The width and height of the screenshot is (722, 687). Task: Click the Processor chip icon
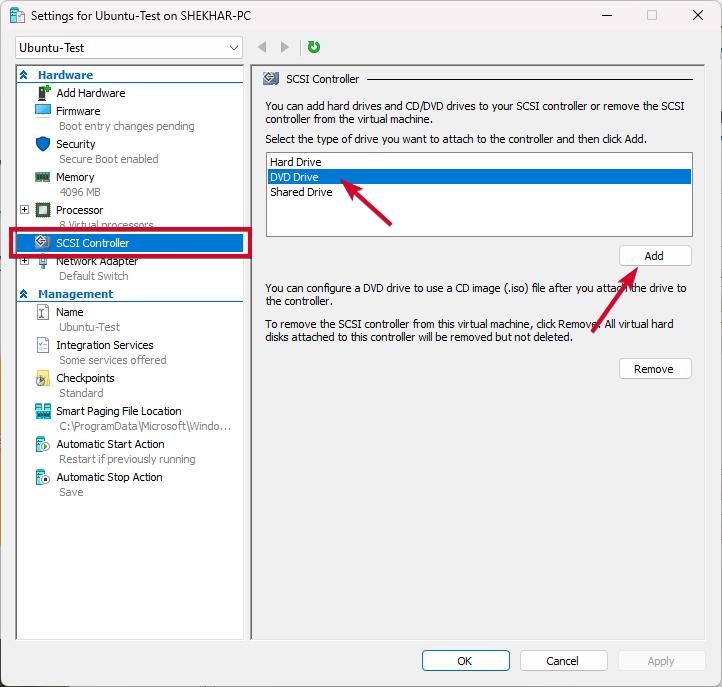pos(43,210)
